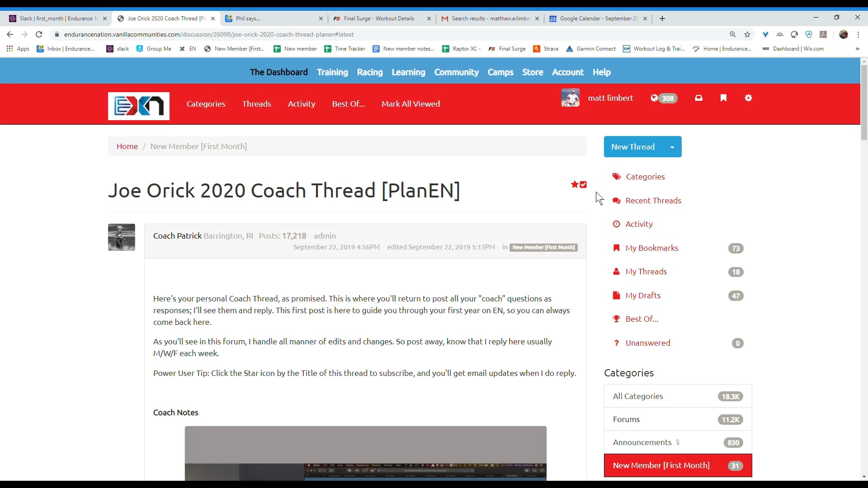Reload the current page
Image resolution: width=868 pixels, height=488 pixels.
point(39,34)
